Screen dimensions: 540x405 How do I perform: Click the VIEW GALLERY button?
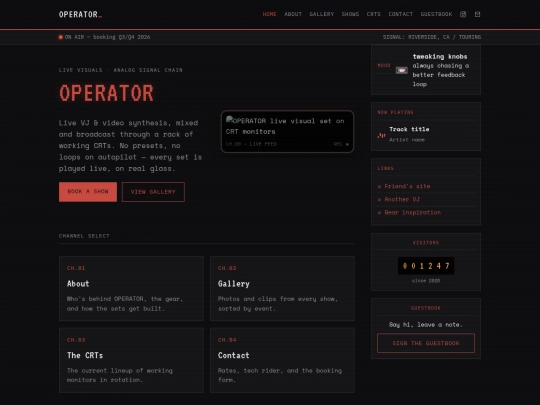point(153,192)
